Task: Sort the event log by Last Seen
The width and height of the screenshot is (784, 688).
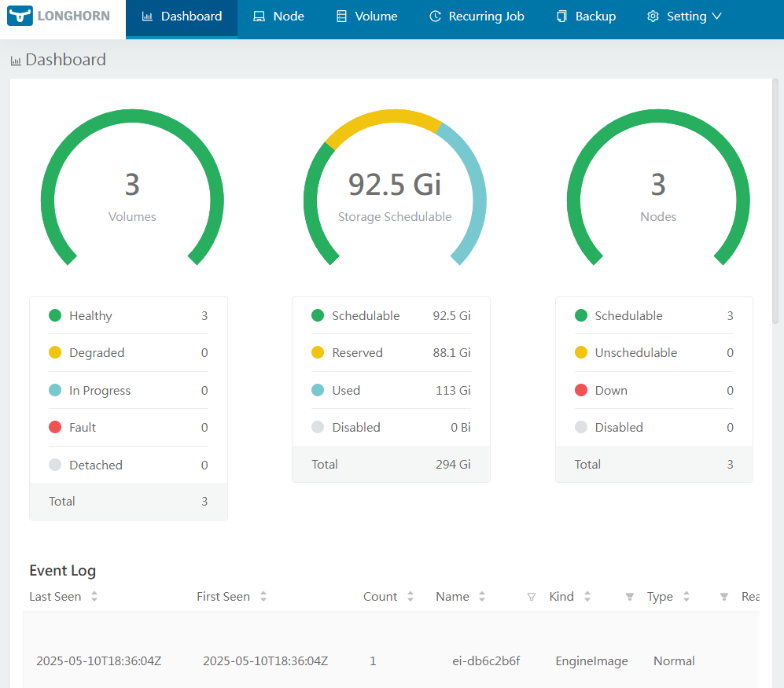Action: point(94,596)
